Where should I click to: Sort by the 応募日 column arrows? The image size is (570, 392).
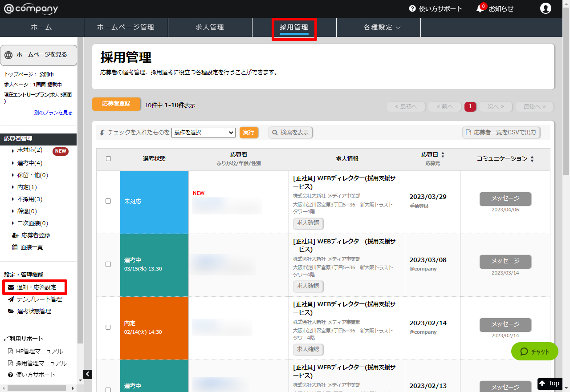pos(443,155)
